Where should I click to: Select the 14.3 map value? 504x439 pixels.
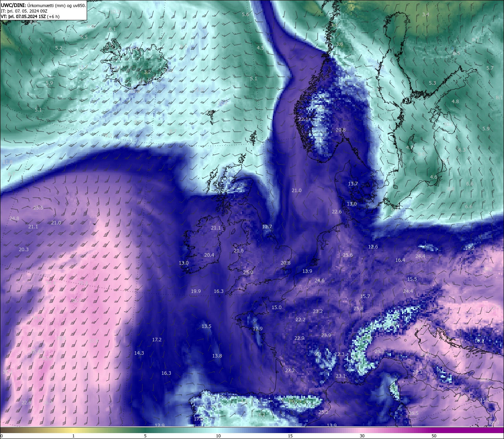[139, 353]
